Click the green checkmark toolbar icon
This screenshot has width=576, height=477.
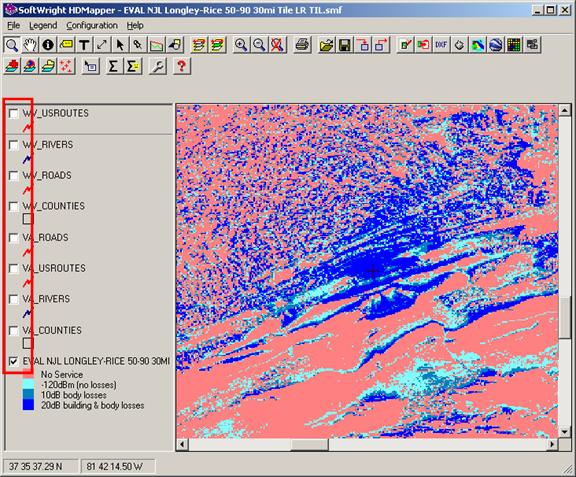click(x=406, y=45)
